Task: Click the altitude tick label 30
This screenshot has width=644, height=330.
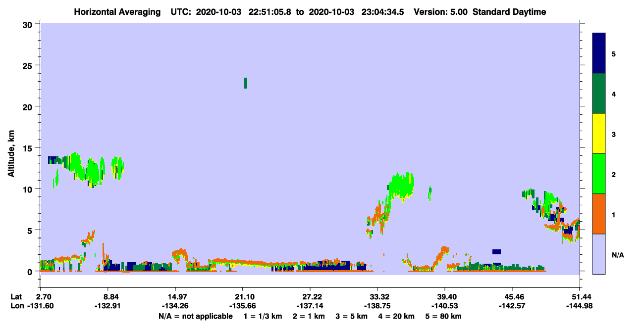Action: click(29, 24)
